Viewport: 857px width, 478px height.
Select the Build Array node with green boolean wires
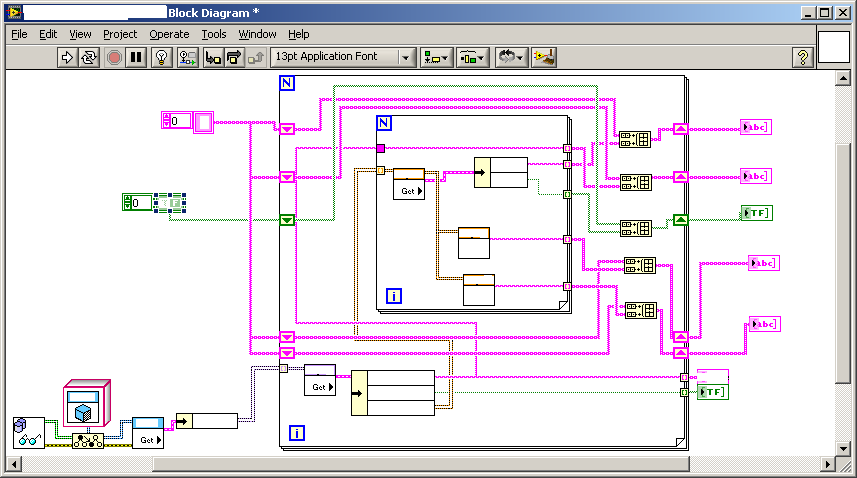pyautogui.click(x=636, y=228)
